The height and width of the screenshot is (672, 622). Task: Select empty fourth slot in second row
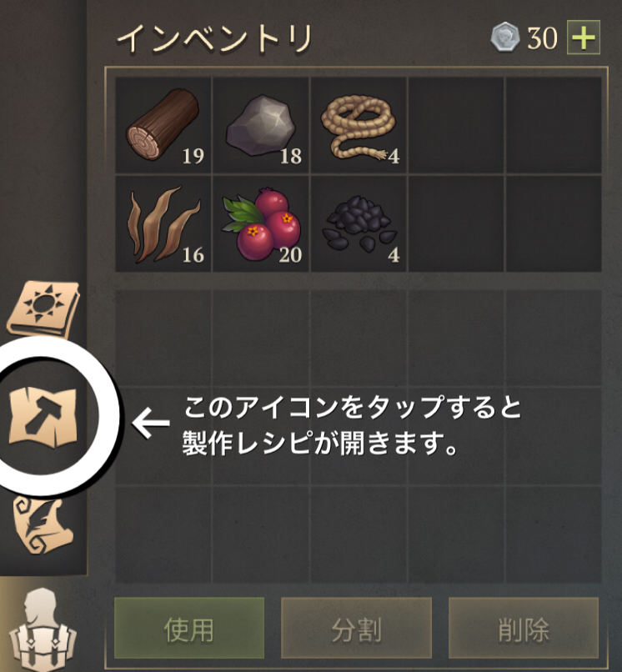pos(456,223)
